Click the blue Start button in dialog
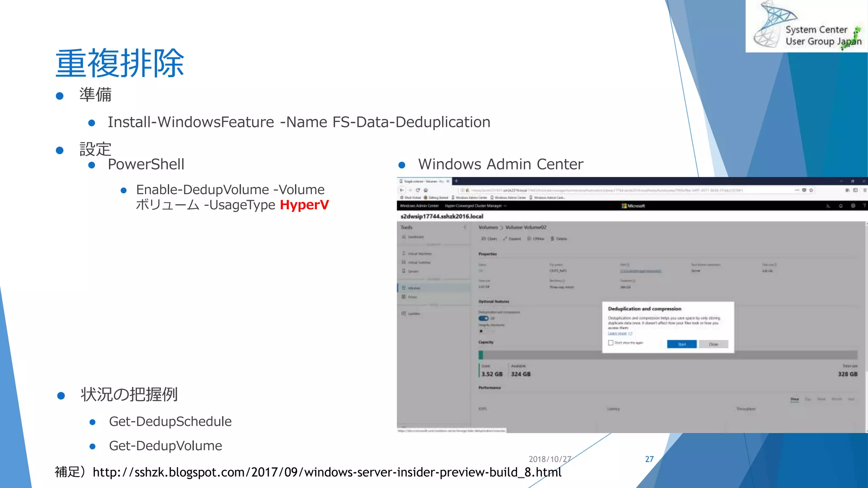The width and height of the screenshot is (868, 488). 682,344
